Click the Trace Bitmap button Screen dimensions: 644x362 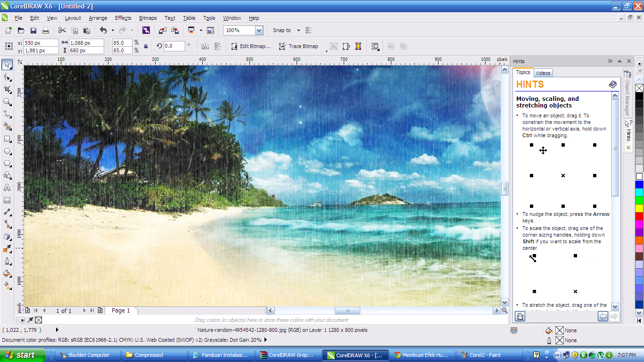tap(299, 46)
